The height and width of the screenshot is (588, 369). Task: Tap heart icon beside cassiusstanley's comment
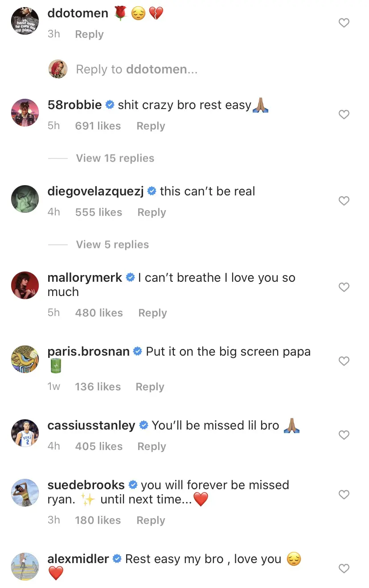point(344,435)
